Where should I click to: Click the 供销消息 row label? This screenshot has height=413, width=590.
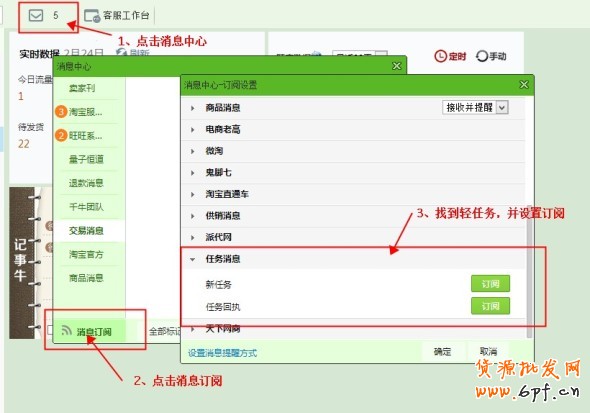coord(223,216)
